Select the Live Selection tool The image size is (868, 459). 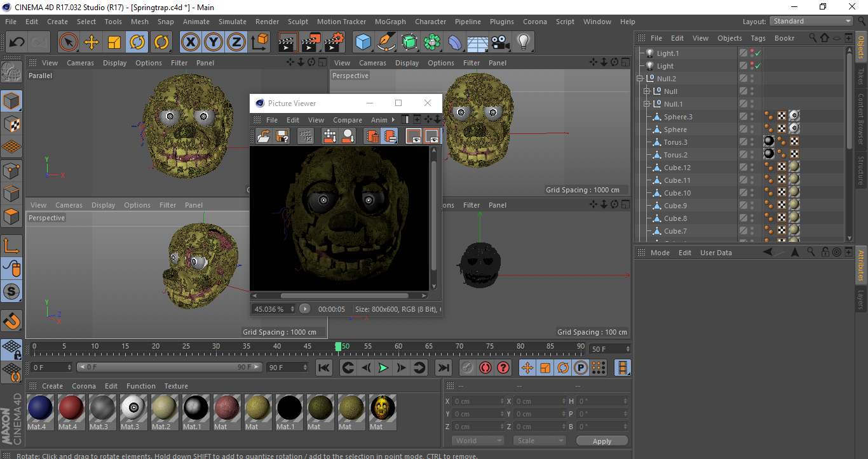(x=69, y=43)
